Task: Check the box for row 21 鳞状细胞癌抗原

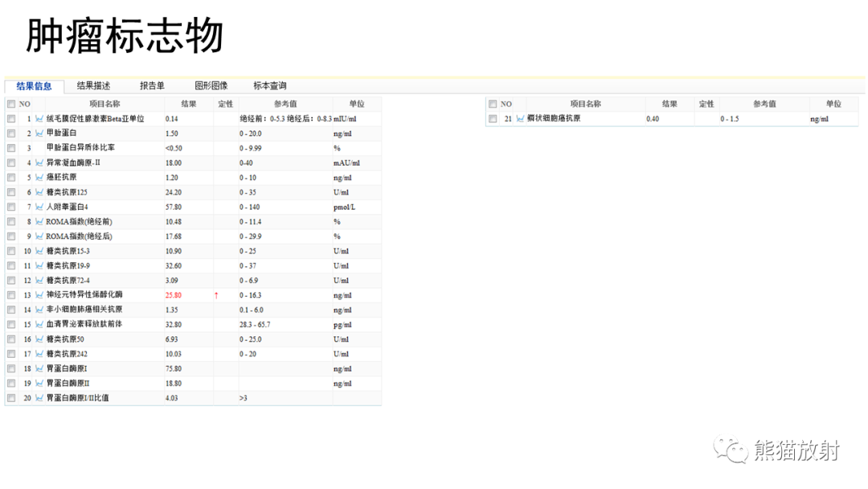Action: coord(493,118)
